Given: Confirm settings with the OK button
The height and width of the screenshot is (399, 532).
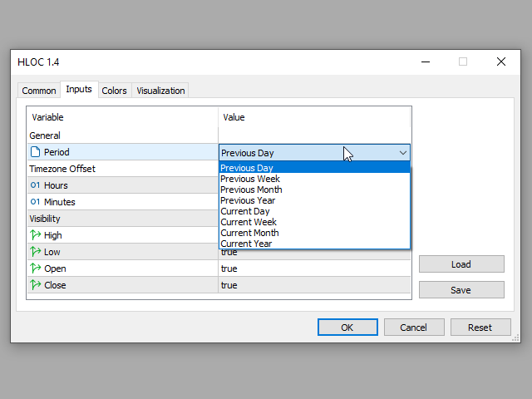Looking at the screenshot, I should coord(347,328).
